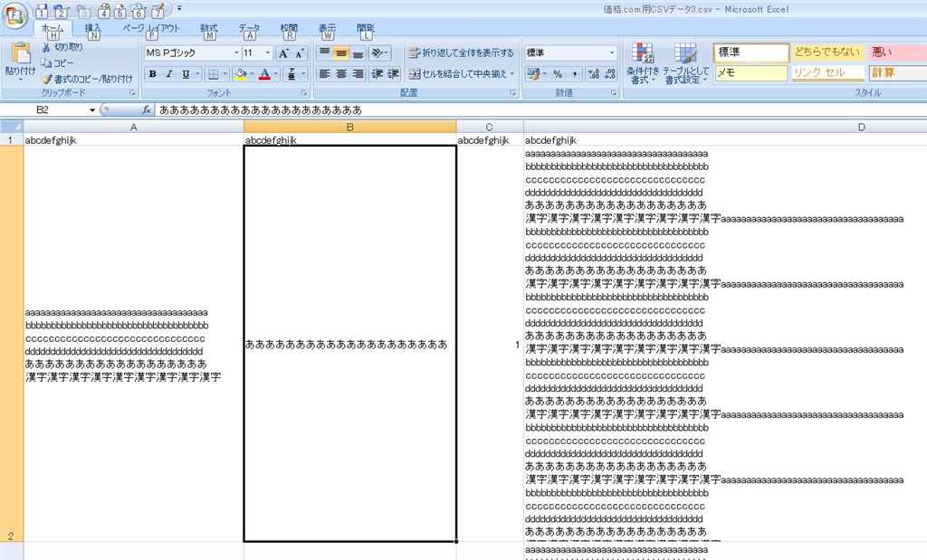927x560 pixels.
Task: Apply comma style format
Action: [575, 74]
